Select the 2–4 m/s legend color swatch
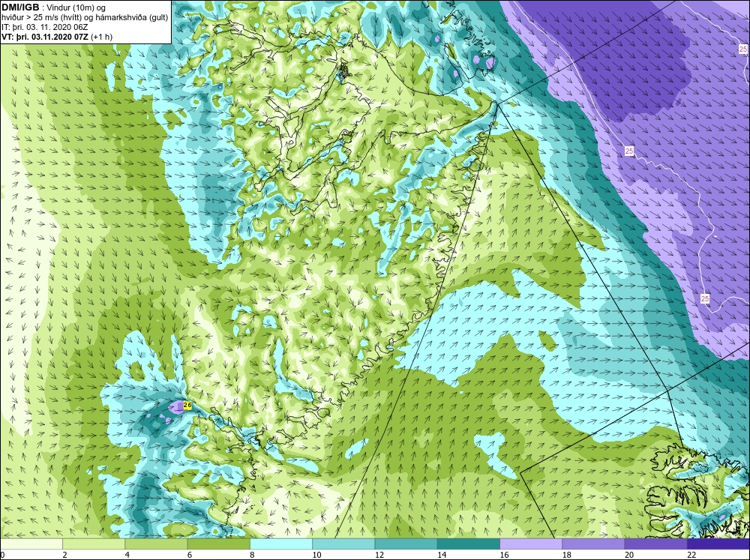Image resolution: width=750 pixels, height=560 pixels. 94,544
